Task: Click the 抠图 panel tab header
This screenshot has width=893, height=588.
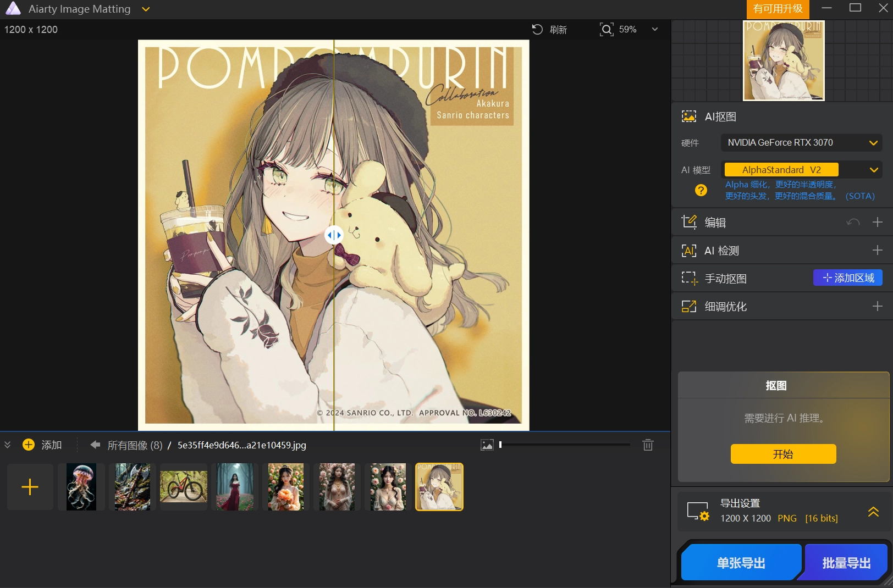Action: 776,386
